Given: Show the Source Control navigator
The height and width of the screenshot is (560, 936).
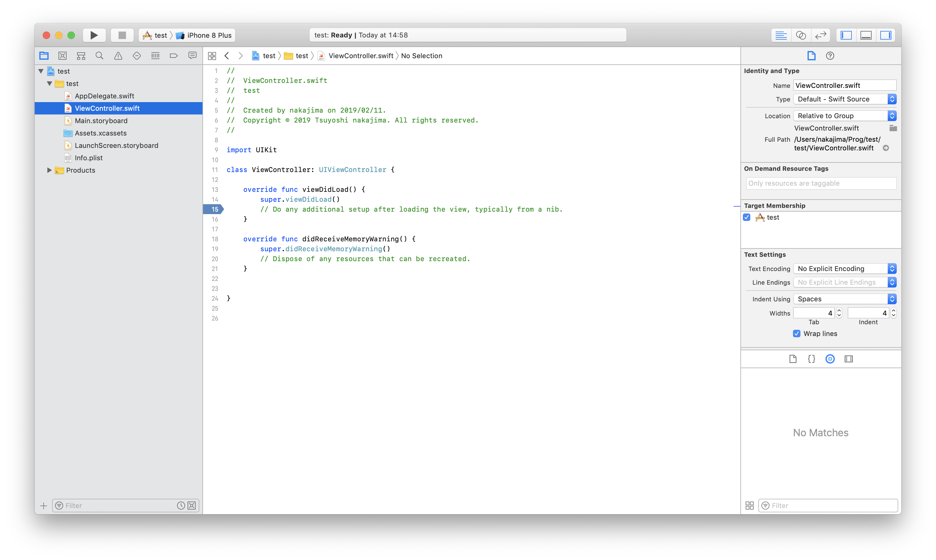Looking at the screenshot, I should click(63, 56).
